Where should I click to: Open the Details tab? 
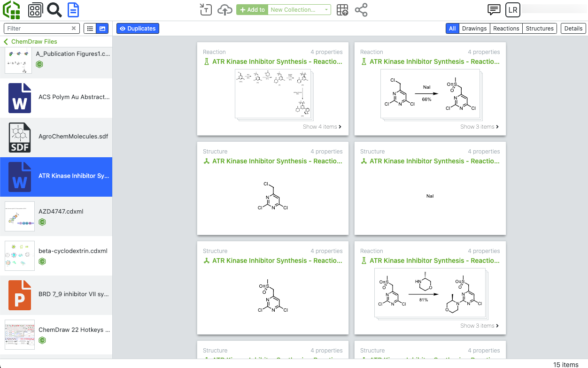pyautogui.click(x=573, y=28)
